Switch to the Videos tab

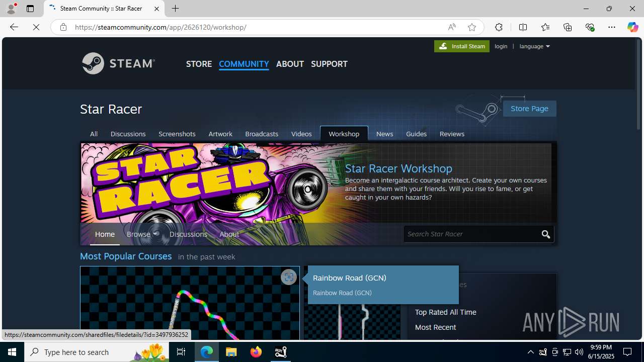click(x=301, y=134)
